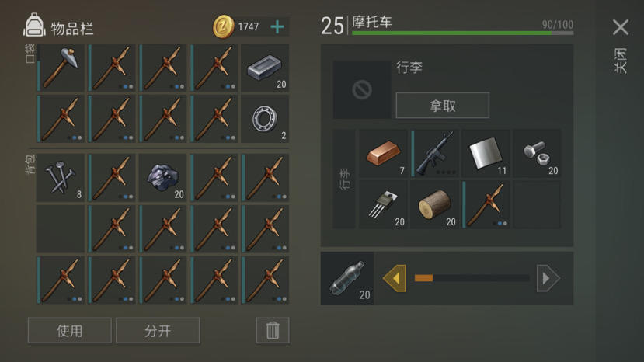Pick the aluminum plate stack of 11
The height and width of the screenshot is (362, 644).
click(x=486, y=153)
